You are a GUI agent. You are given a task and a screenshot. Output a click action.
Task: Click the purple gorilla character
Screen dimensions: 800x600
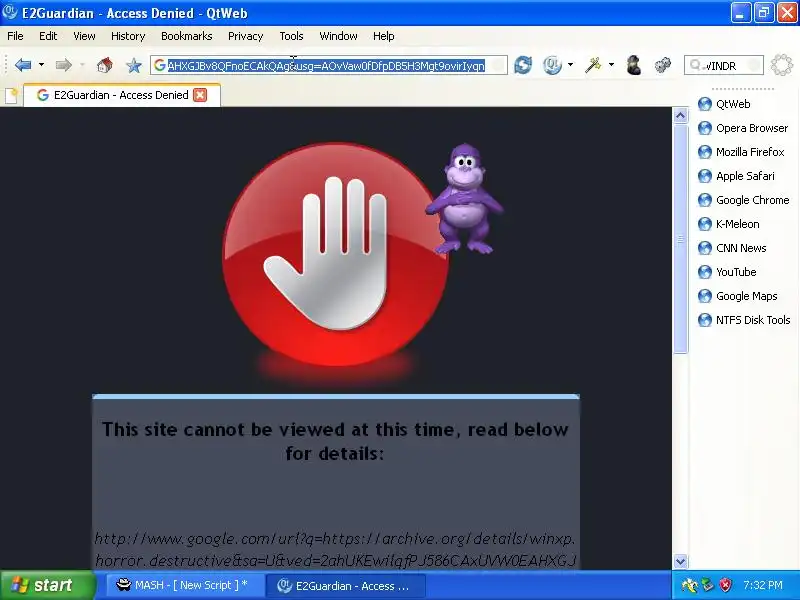pos(464,199)
